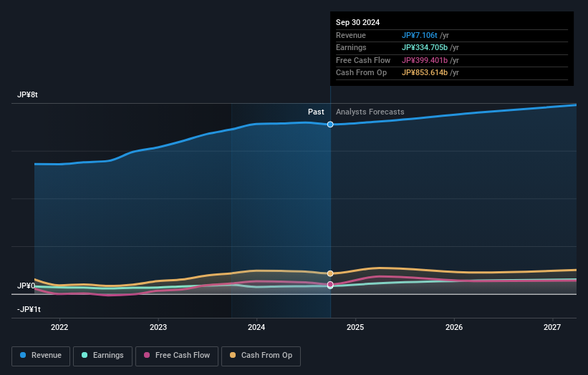Select the 2024 x-axis label
Viewport: 588px width, 375px height.
click(x=256, y=328)
